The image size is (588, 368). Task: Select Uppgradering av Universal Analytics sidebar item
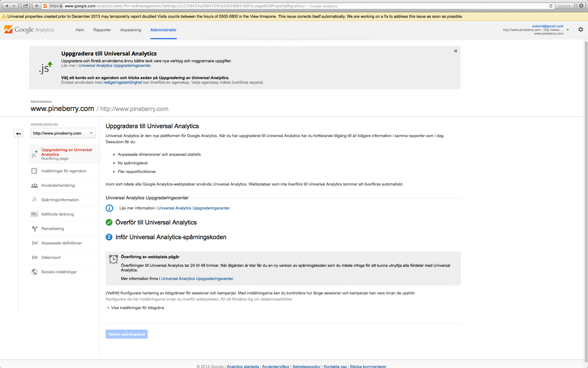pos(64,154)
